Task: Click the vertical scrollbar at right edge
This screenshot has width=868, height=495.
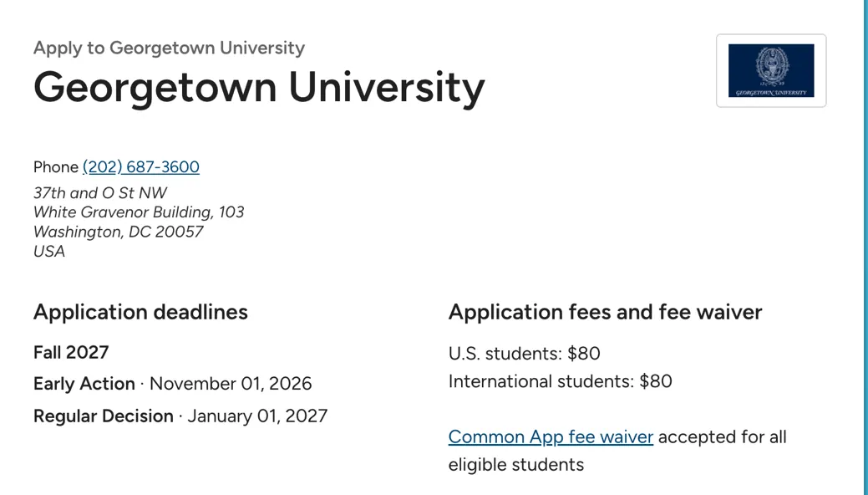Action: [x=865, y=247]
